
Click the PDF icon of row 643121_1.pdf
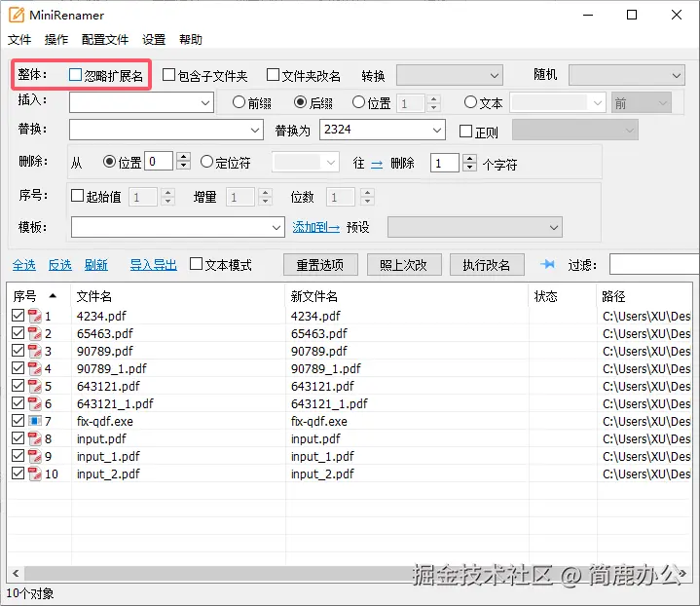click(x=34, y=403)
